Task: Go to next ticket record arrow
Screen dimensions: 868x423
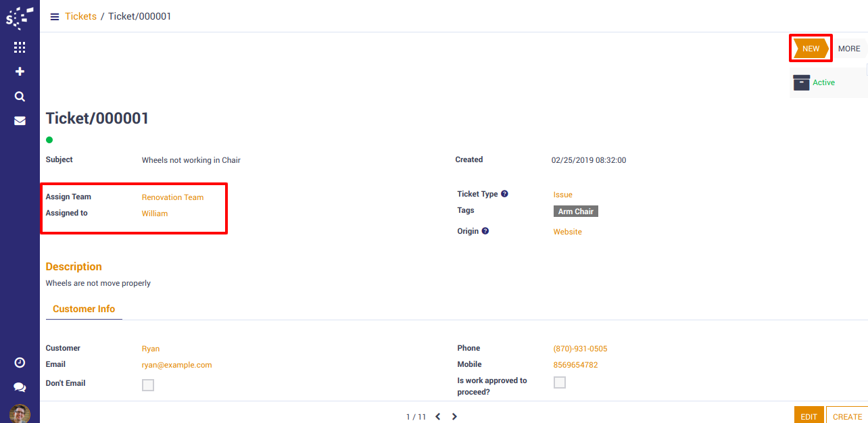Action: [x=454, y=417]
